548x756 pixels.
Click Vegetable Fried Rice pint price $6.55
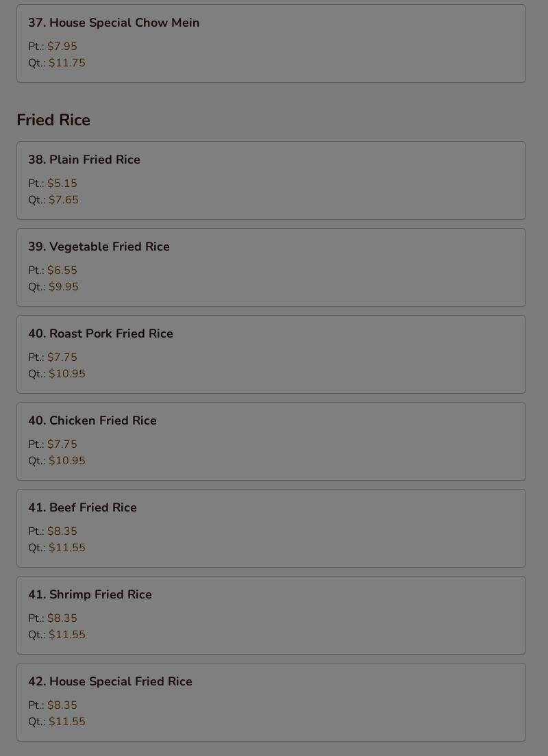[62, 270]
